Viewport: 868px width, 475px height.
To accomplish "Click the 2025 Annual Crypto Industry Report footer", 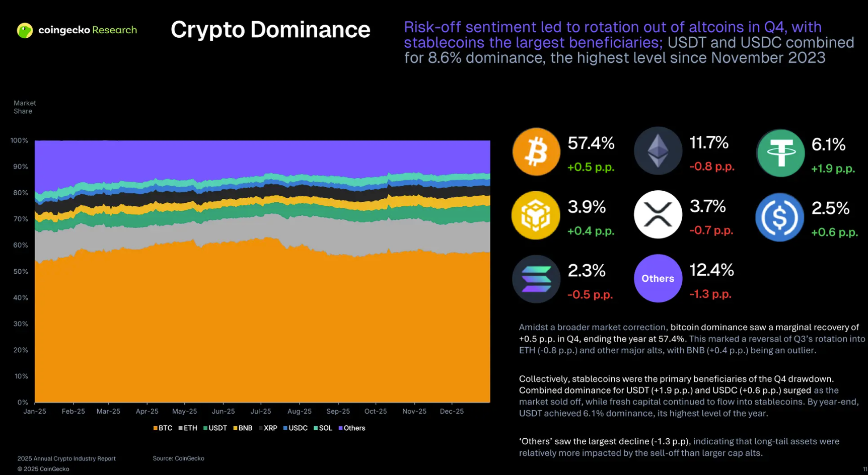I will click(66, 458).
